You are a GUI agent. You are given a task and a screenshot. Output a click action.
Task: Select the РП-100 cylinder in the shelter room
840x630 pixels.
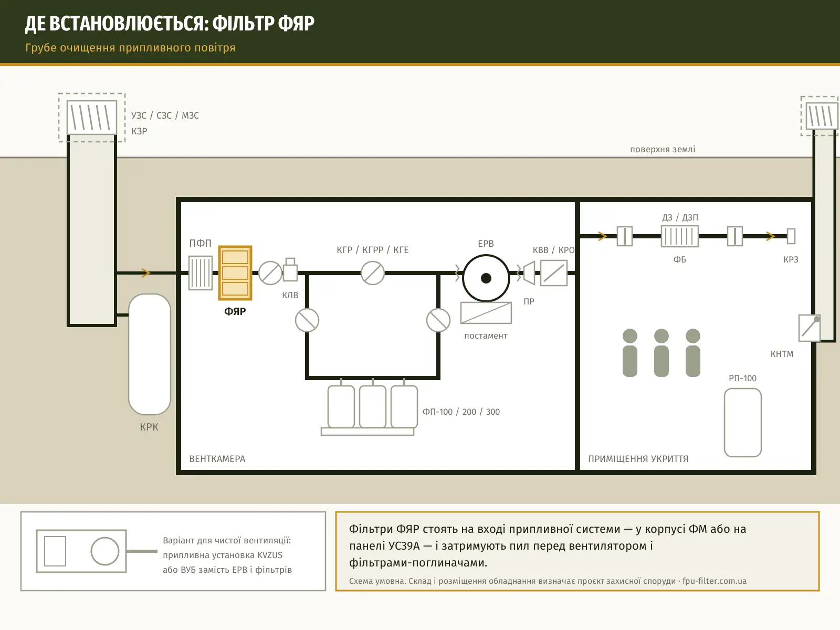[x=743, y=423]
